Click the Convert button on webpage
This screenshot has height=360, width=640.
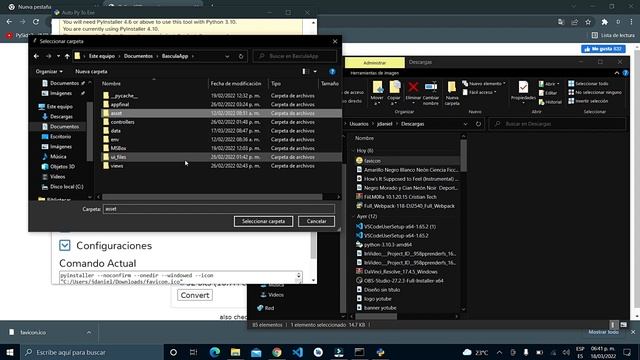tap(195, 295)
